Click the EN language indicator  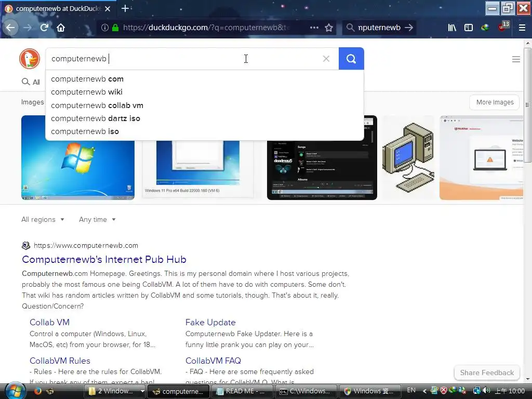pyautogui.click(x=411, y=391)
